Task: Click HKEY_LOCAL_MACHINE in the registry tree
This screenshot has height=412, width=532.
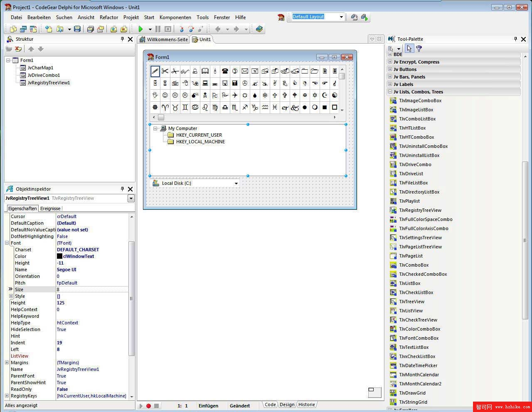Action: click(200, 142)
